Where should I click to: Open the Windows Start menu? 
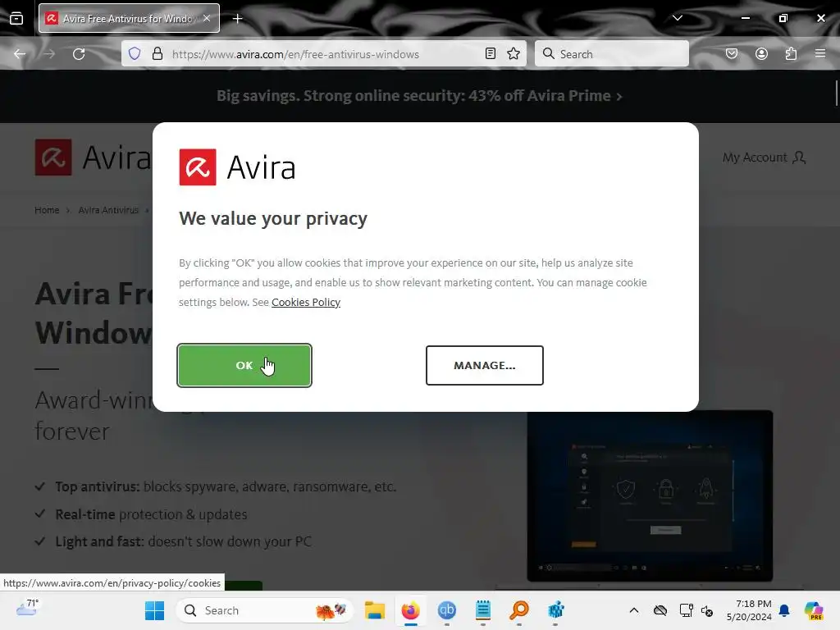point(154,610)
